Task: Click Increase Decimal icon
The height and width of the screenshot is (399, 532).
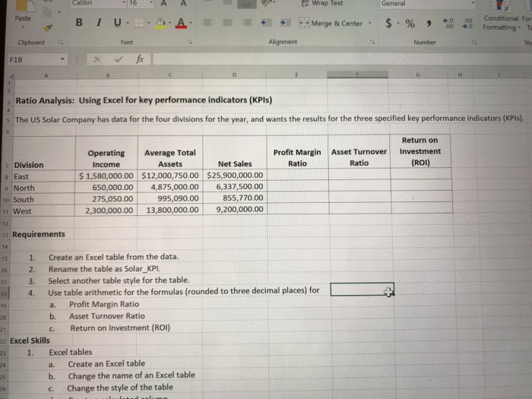Action: 448,24
